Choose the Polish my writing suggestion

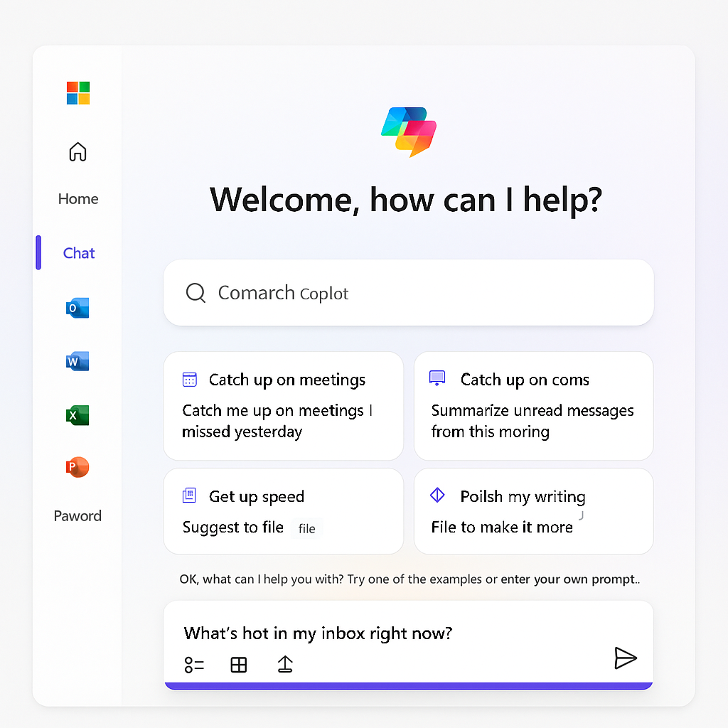(533, 511)
